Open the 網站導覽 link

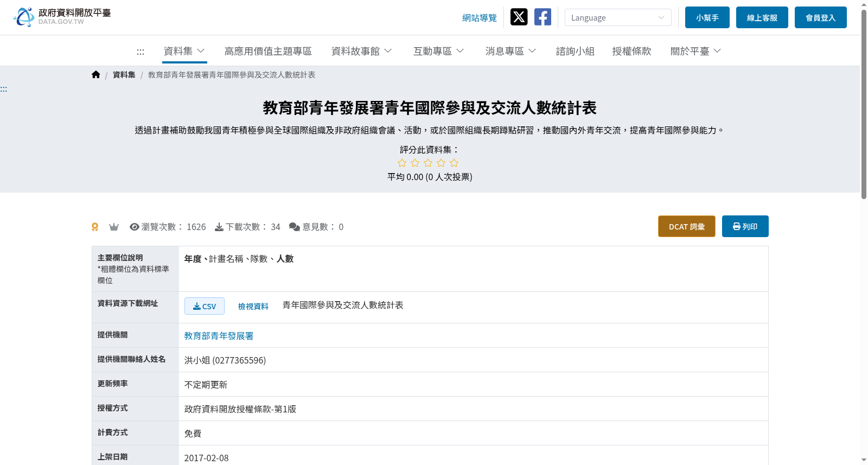tap(480, 18)
